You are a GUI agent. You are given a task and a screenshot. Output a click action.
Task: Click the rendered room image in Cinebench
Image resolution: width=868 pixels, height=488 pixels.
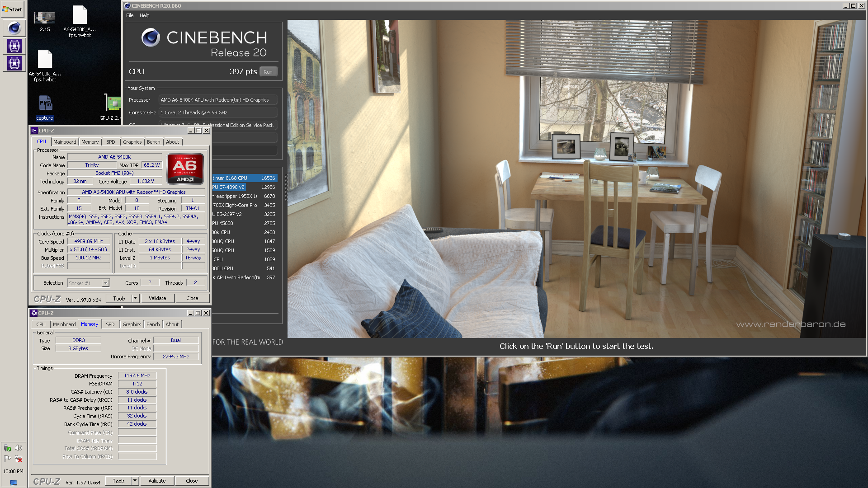(x=576, y=178)
